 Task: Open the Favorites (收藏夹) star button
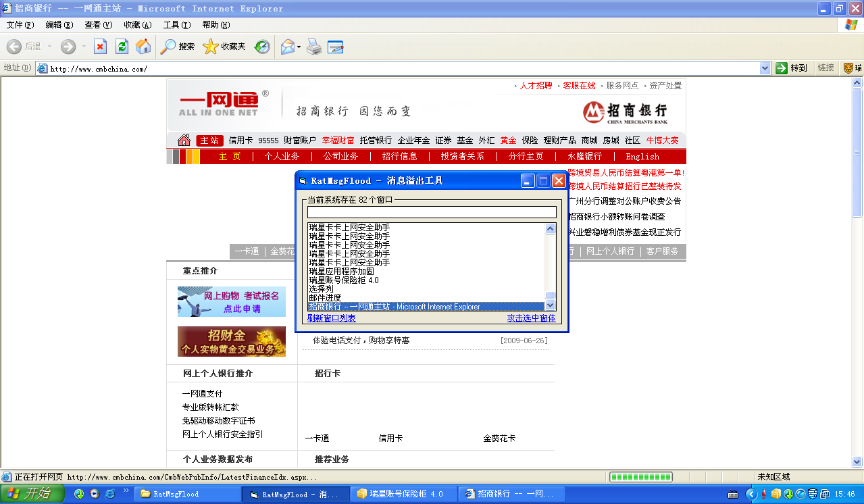pos(224,47)
